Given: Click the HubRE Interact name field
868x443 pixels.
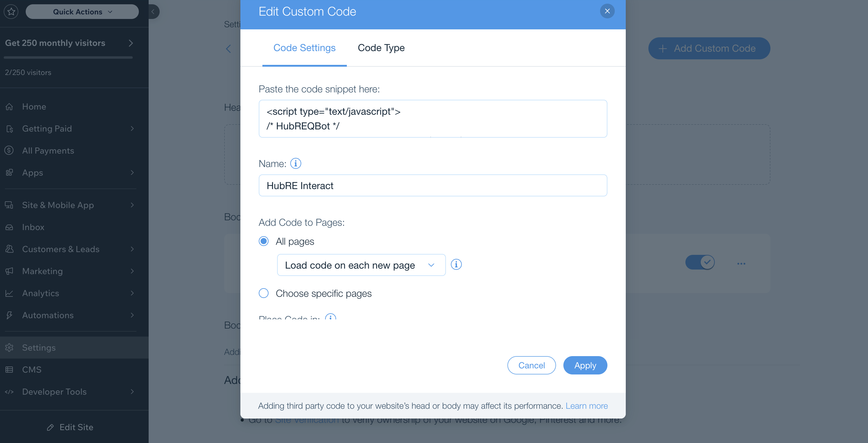Looking at the screenshot, I should point(433,185).
